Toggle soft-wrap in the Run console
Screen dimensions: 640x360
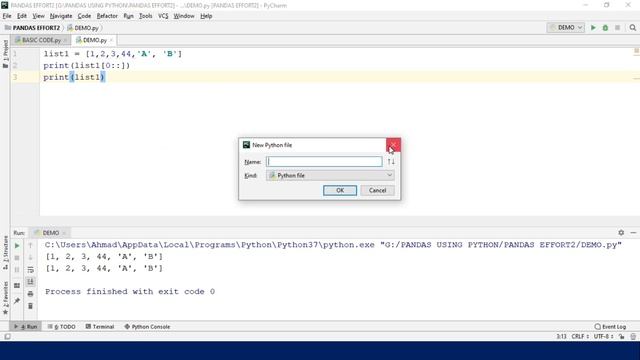[30, 270]
